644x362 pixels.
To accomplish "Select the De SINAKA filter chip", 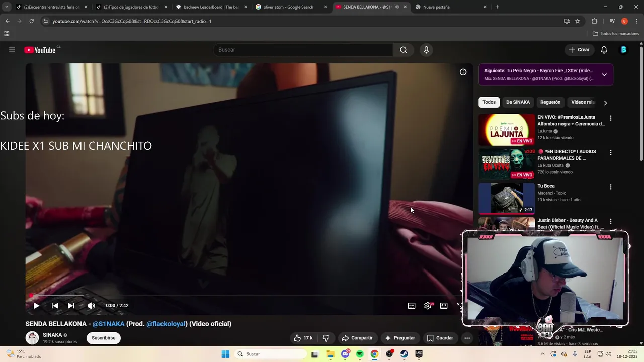I will [518, 102].
